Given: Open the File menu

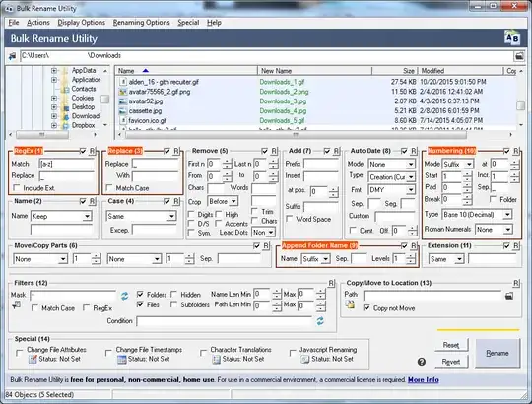Looking at the screenshot, I should click(14, 23).
